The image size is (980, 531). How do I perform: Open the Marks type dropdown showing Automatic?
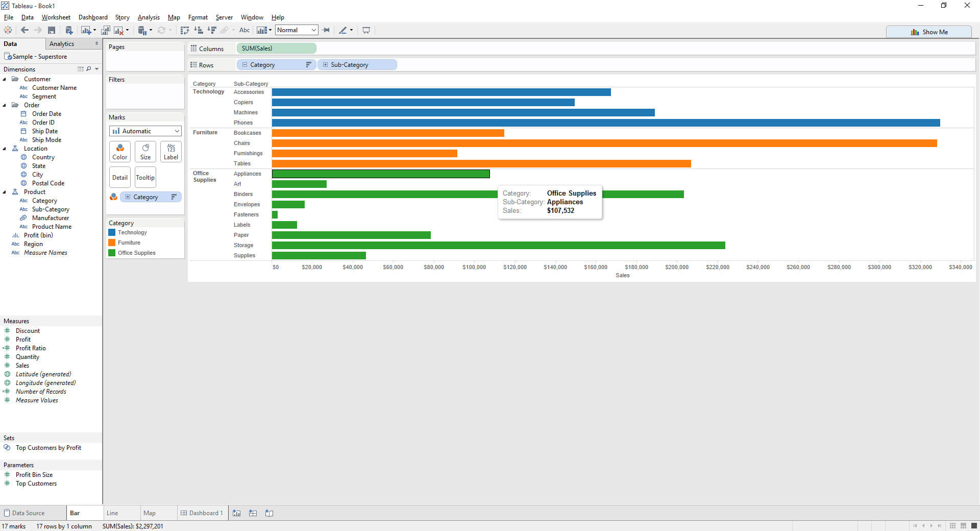[x=145, y=131]
